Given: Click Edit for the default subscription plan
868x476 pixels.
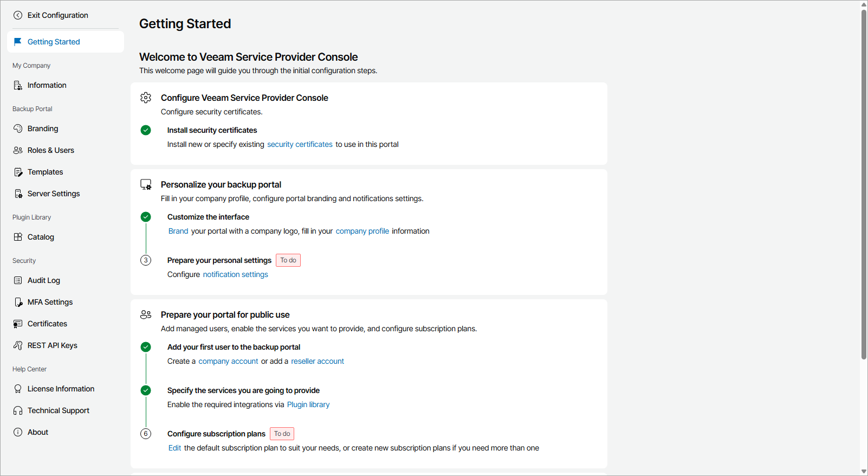Looking at the screenshot, I should pos(174,448).
